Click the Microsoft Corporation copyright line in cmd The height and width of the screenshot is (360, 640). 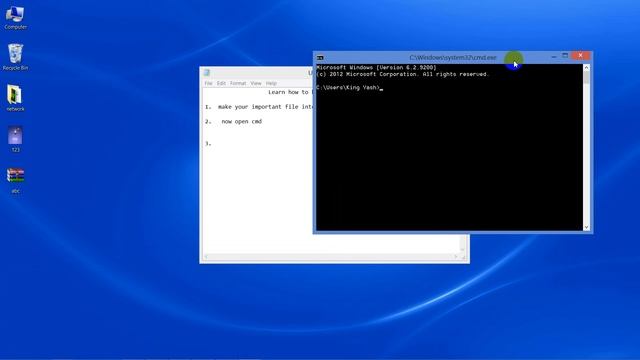pos(402,74)
